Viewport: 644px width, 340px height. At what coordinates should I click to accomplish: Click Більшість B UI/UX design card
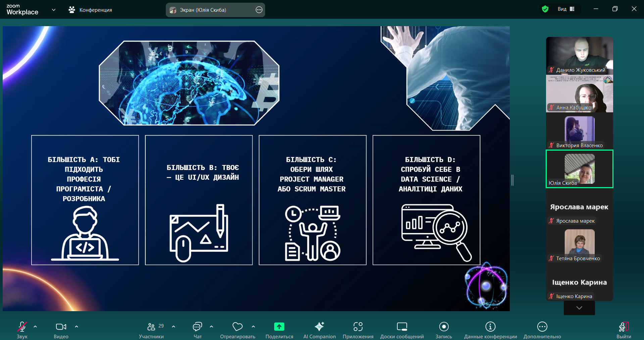[199, 200]
